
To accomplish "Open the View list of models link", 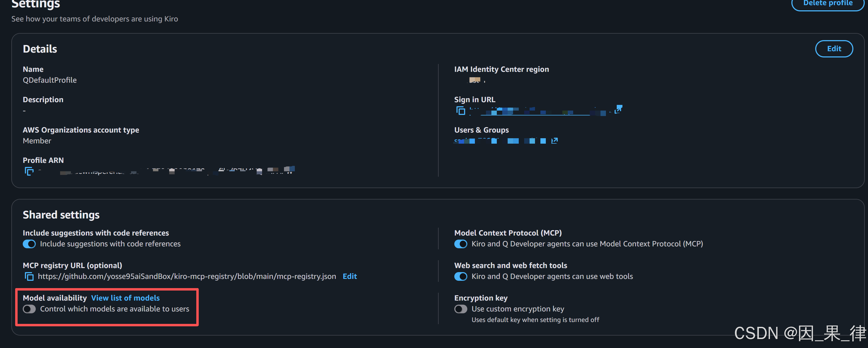I will point(125,298).
